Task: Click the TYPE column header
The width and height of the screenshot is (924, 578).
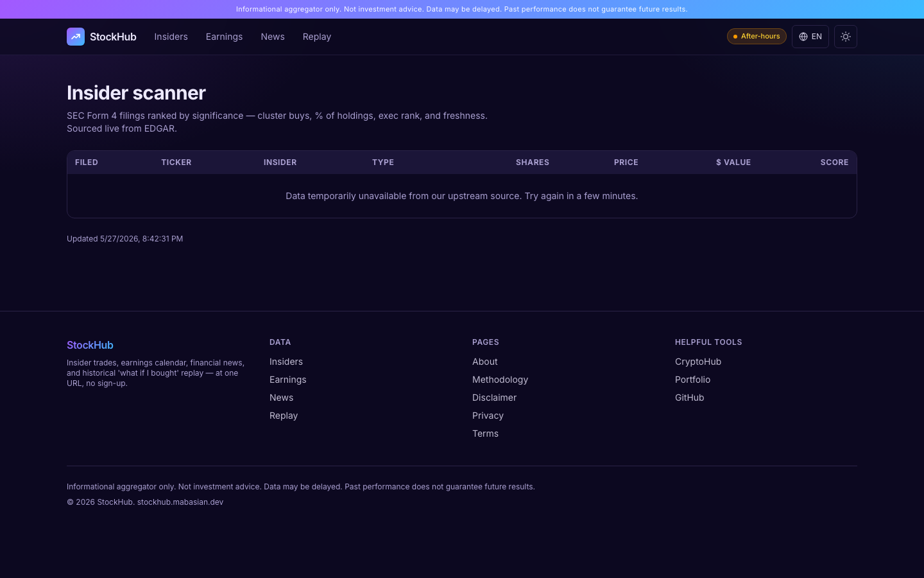Action: pyautogui.click(x=383, y=162)
